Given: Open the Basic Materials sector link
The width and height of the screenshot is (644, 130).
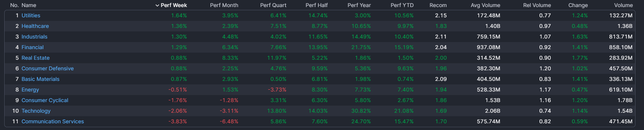Looking at the screenshot, I should (40, 79).
